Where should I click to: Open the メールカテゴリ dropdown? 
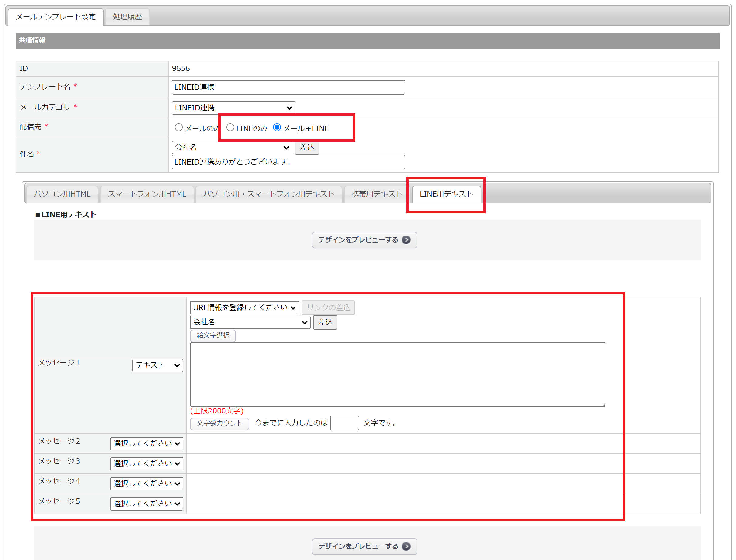point(233,108)
